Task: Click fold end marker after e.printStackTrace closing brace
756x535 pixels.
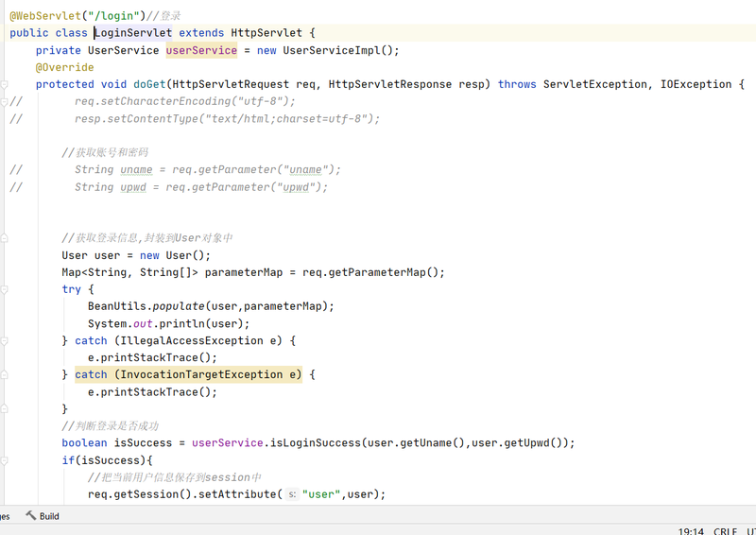Action: 4,409
